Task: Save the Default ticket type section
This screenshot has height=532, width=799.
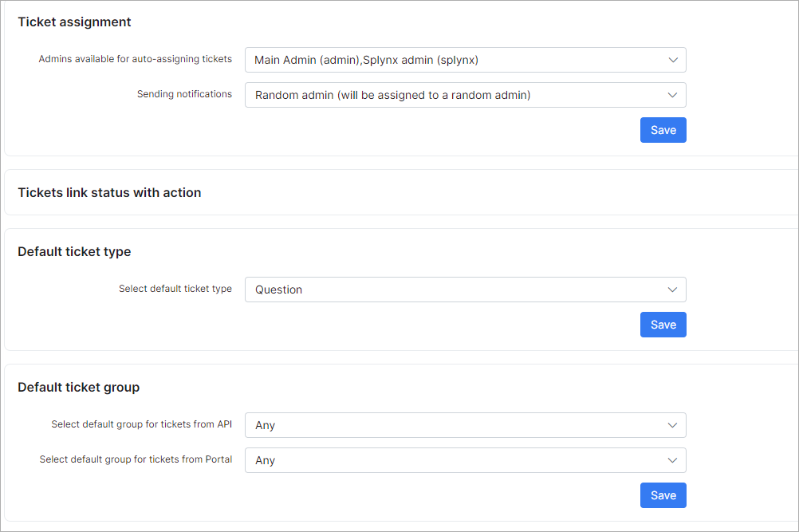Action: point(663,325)
